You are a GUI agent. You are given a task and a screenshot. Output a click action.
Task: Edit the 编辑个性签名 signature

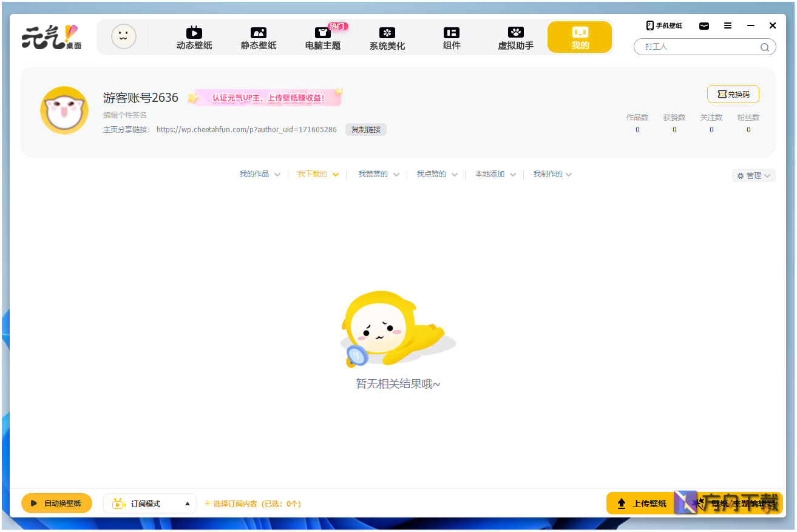pos(125,115)
